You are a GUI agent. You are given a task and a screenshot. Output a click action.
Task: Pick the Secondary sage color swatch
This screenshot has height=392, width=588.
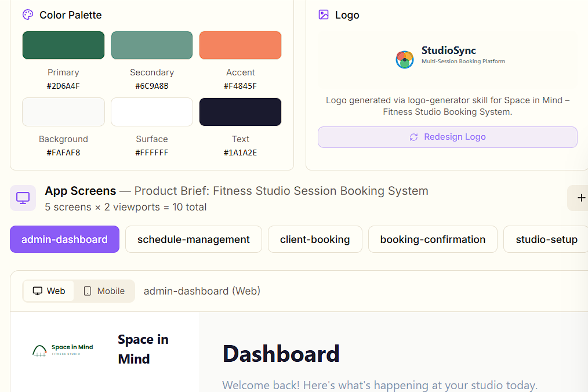(x=152, y=45)
